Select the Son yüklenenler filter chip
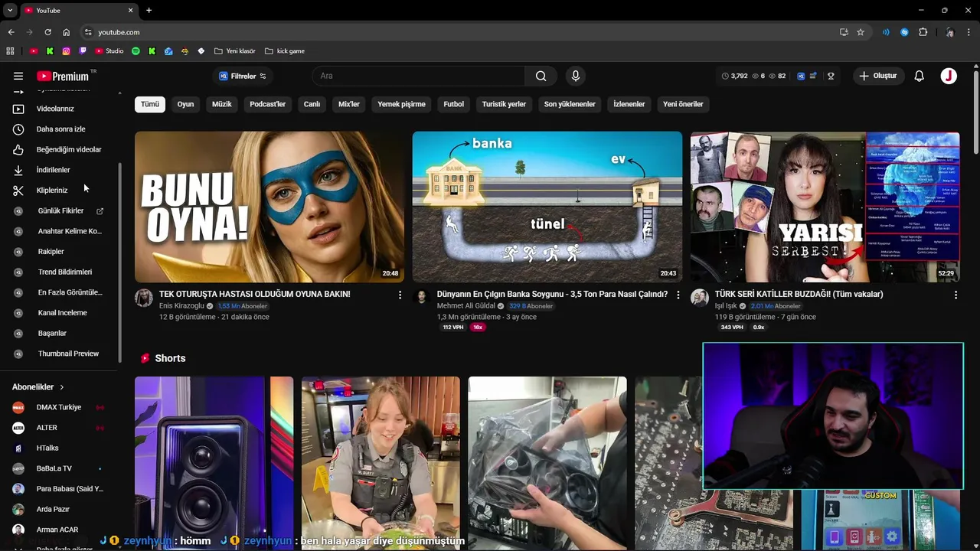 pos(570,104)
